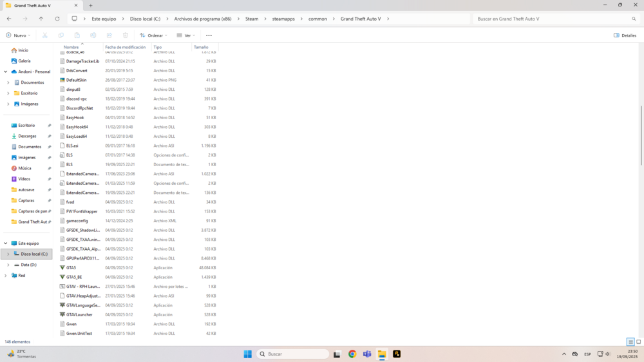Select the DefaultSkin PNG file
Screen dimensions: 644x362
point(77,80)
